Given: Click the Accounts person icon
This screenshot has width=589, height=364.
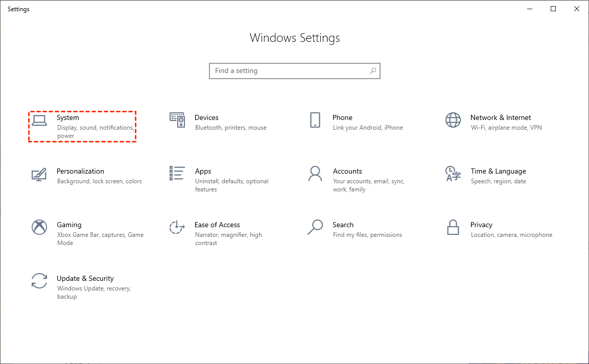Looking at the screenshot, I should pos(315,174).
